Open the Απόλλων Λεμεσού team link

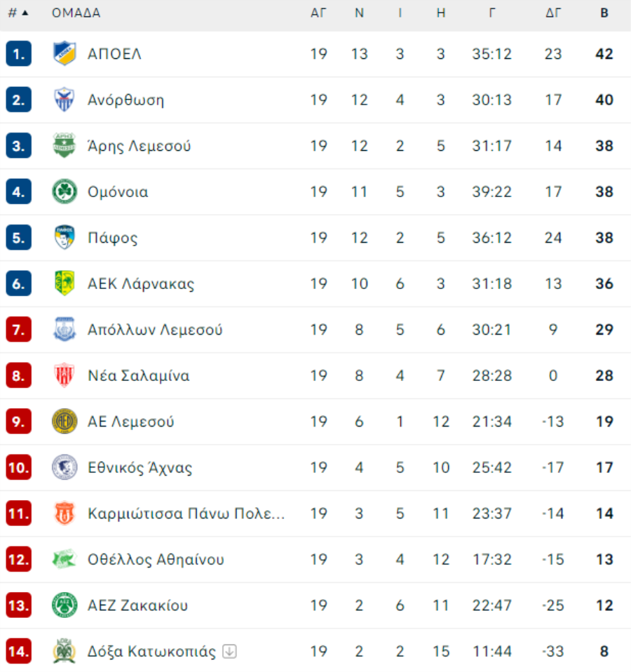[x=155, y=330]
